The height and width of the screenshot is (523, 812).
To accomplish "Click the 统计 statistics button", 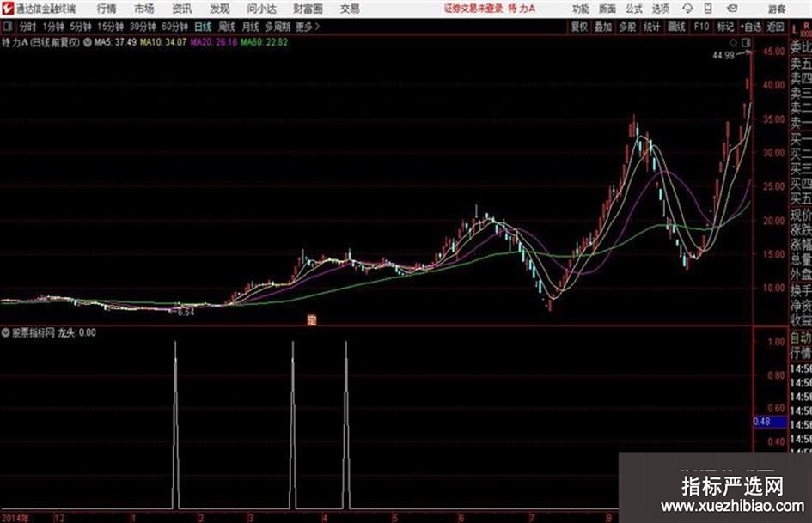I will (652, 27).
